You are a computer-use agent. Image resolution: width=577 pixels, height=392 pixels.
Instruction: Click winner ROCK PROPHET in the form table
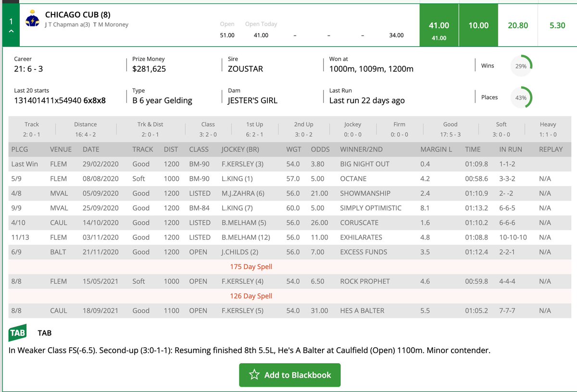(x=364, y=281)
